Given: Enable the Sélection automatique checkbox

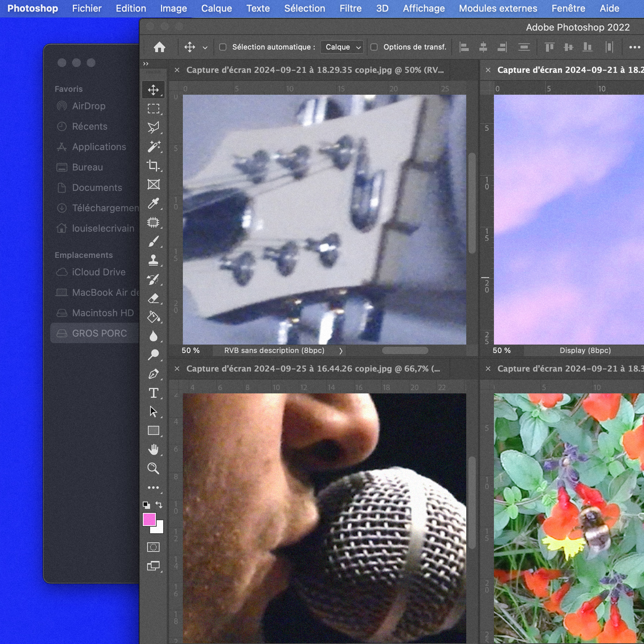Looking at the screenshot, I should [223, 47].
